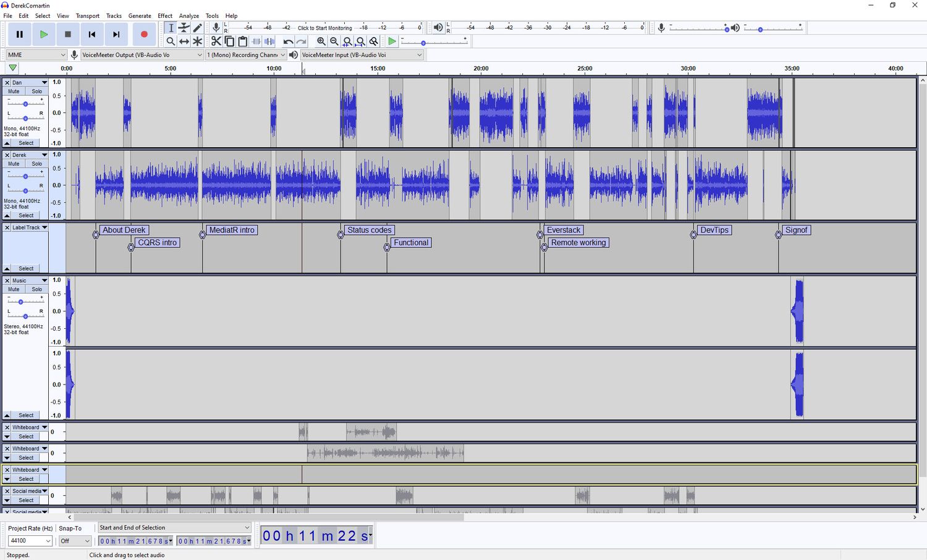Select the Draw (pencil) tool

pyautogui.click(x=198, y=28)
